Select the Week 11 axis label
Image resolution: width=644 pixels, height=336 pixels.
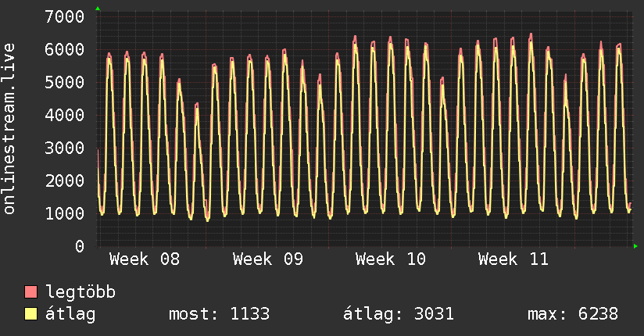point(513,259)
